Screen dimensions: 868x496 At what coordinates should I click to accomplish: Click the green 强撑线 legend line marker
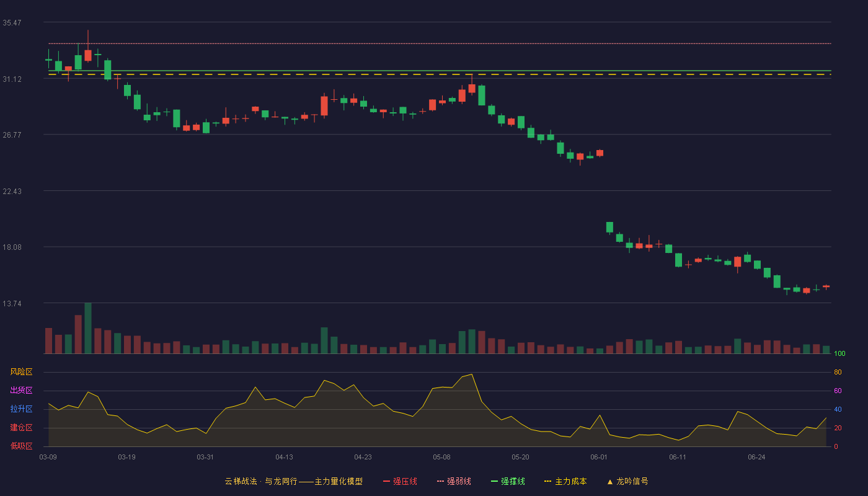point(494,481)
